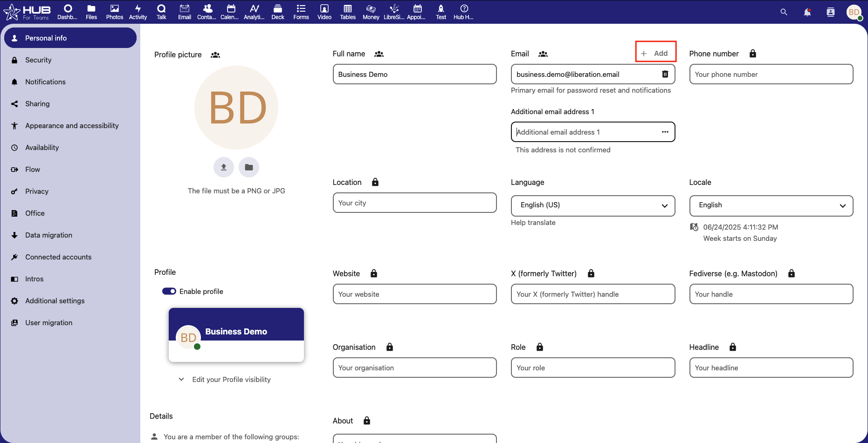Choose profile picture from files folder icon
Screen dimensions: 868x443
249,167
